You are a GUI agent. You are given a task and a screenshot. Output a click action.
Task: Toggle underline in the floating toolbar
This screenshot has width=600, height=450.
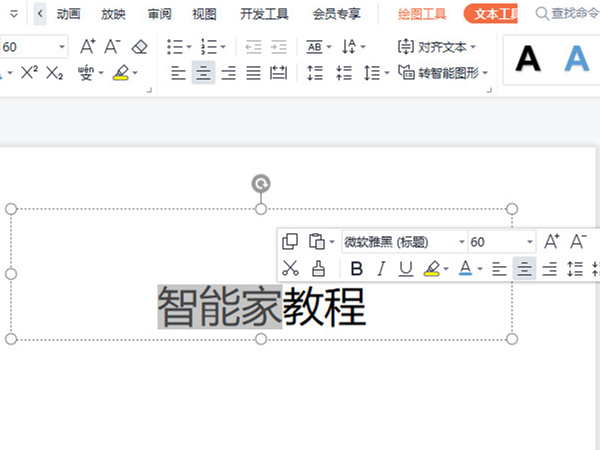click(x=405, y=268)
